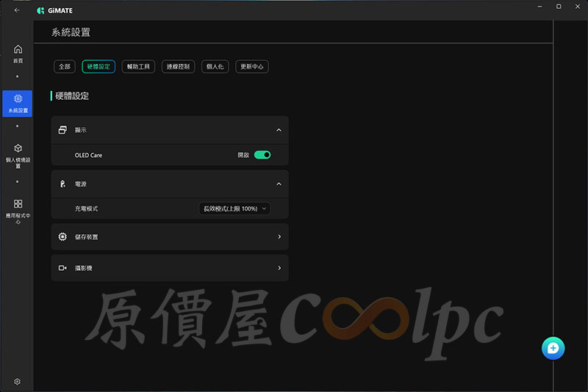The height and width of the screenshot is (392, 588).
Task: Open 個人情境設置 in the sidebar
Action: 18,156
